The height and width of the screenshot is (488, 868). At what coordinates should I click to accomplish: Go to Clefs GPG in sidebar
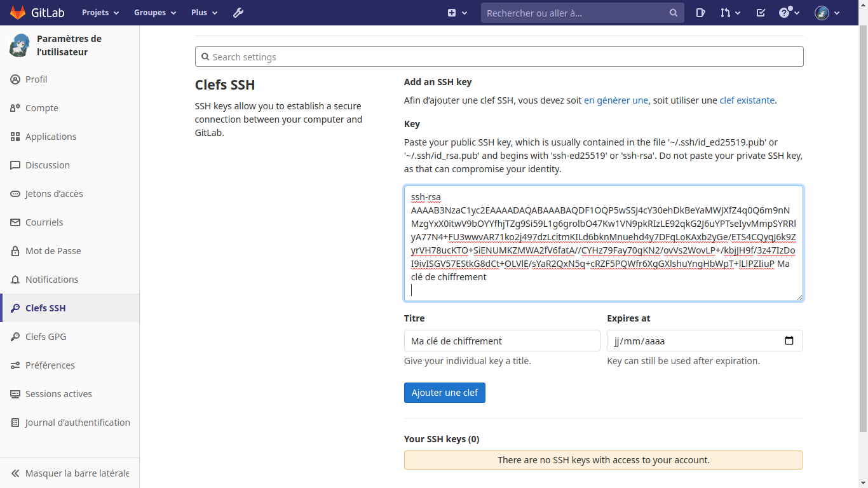point(46,337)
